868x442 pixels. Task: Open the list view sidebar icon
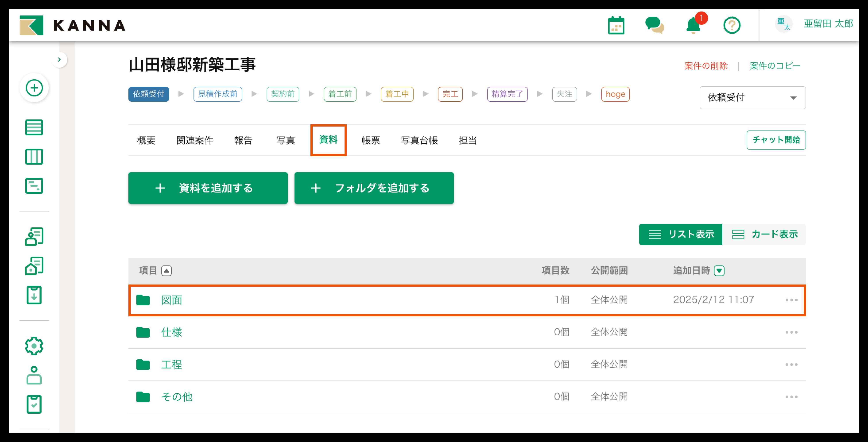(34, 128)
